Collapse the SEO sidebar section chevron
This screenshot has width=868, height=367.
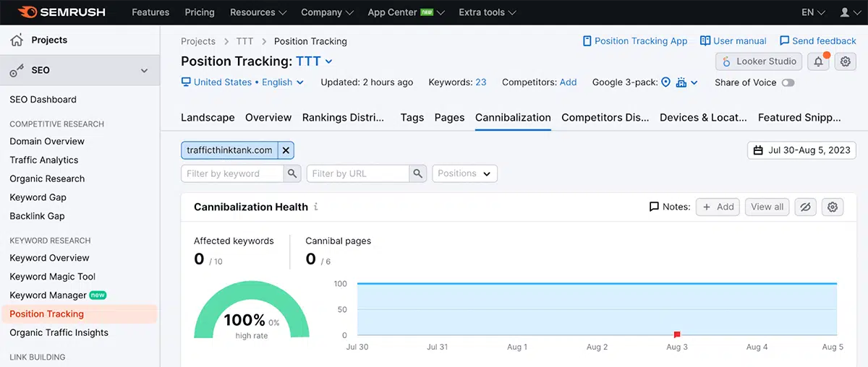(x=145, y=71)
